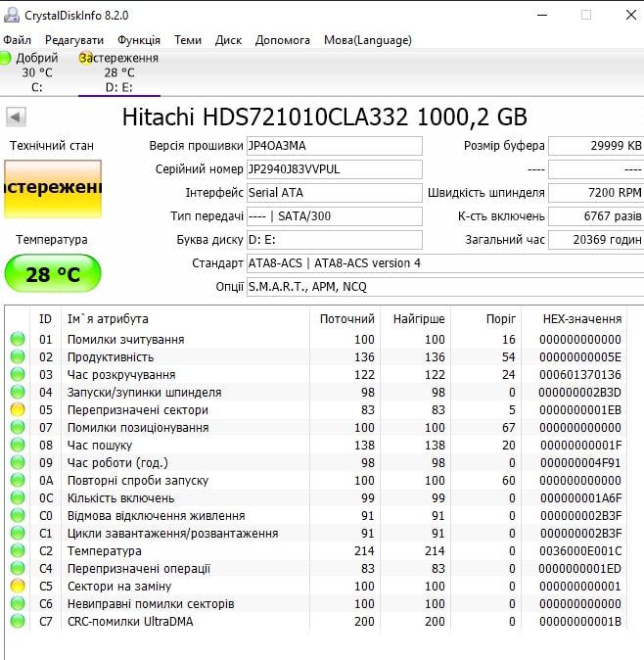Click the Serial ATA interface field
This screenshot has height=660, width=644.
click(335, 193)
